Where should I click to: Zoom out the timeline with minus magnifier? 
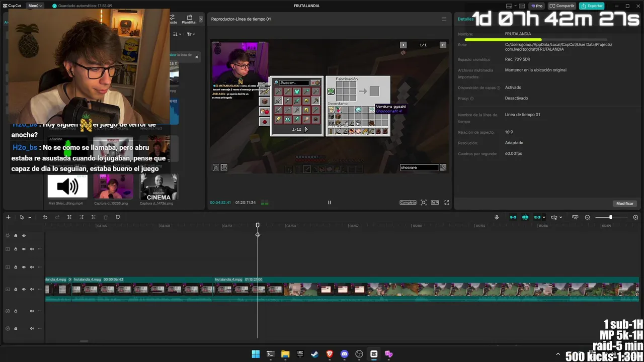587,217
